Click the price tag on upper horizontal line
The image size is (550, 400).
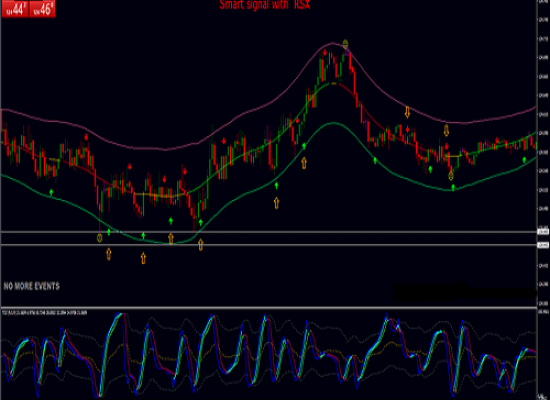(x=543, y=232)
